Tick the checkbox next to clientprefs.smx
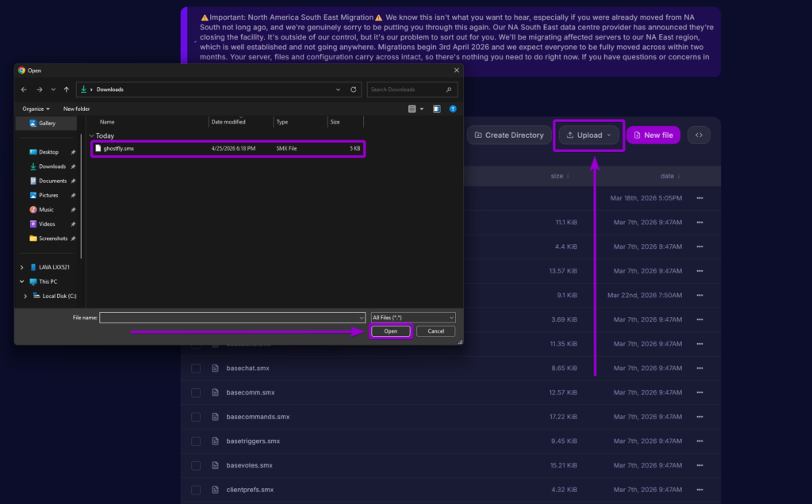 pyautogui.click(x=195, y=490)
